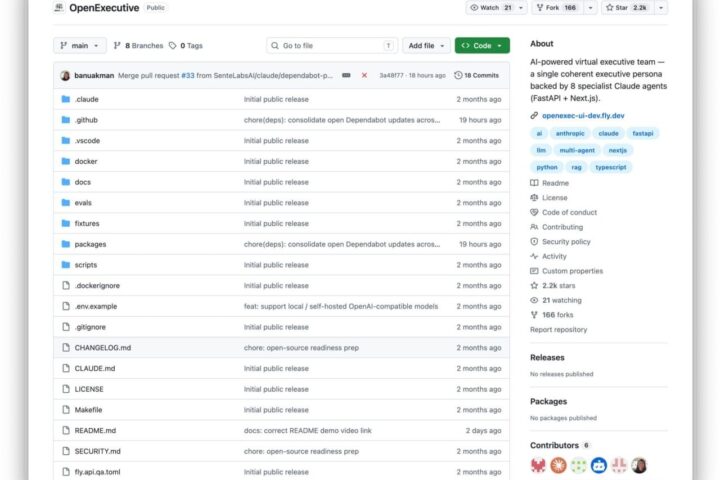Select the 'anthropic' topic tag
The width and height of the screenshot is (720, 480).
click(x=570, y=133)
